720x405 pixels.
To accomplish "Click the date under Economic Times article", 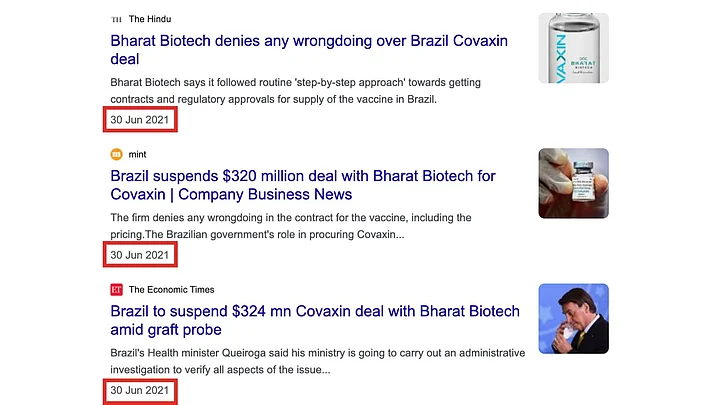I will pyautogui.click(x=140, y=390).
